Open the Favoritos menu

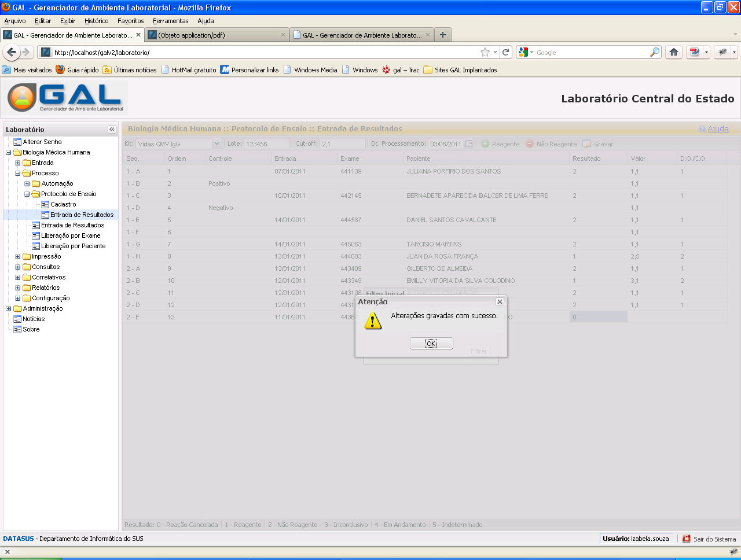point(131,21)
